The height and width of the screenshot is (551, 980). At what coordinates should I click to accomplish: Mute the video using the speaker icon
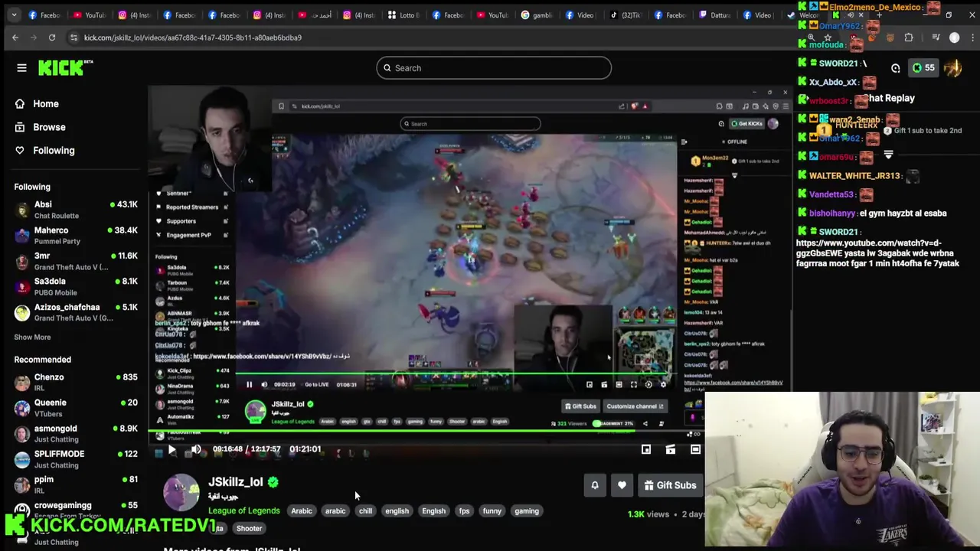point(196,450)
